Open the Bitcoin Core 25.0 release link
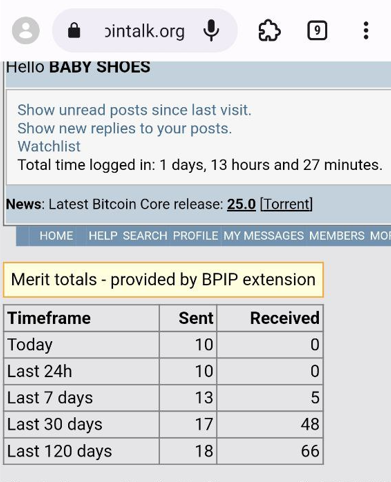The image size is (391, 482). (241, 204)
